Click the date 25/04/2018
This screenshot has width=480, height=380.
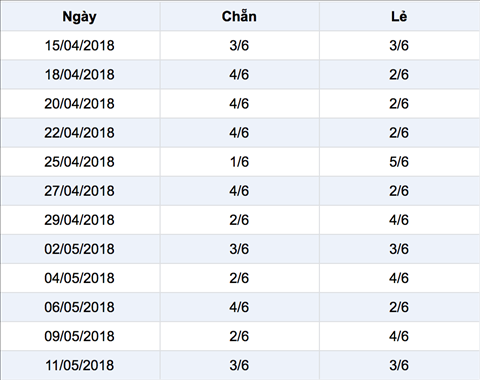pyautogui.click(x=79, y=162)
